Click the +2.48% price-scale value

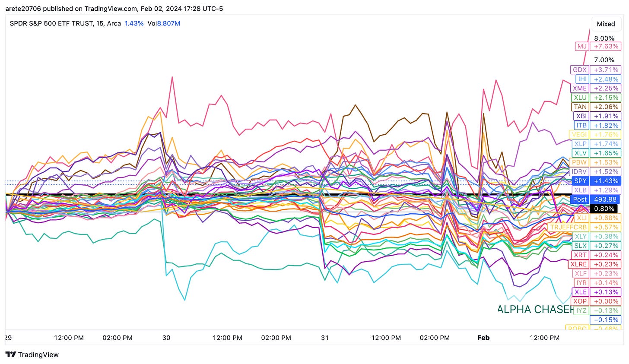tap(606, 79)
